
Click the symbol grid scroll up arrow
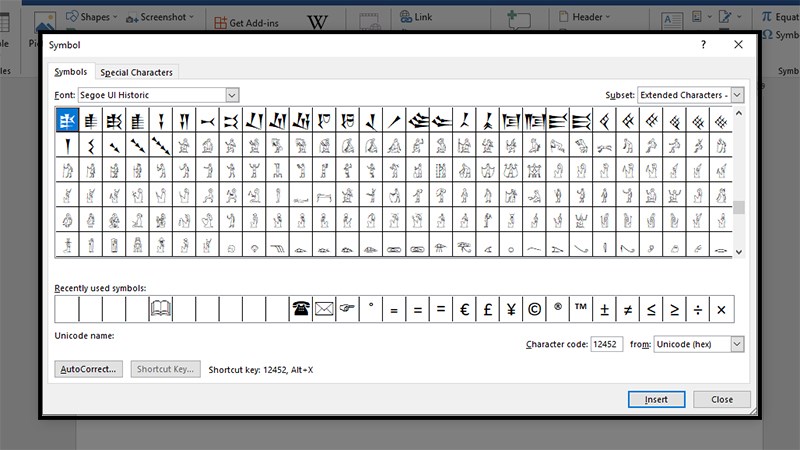pos(738,113)
